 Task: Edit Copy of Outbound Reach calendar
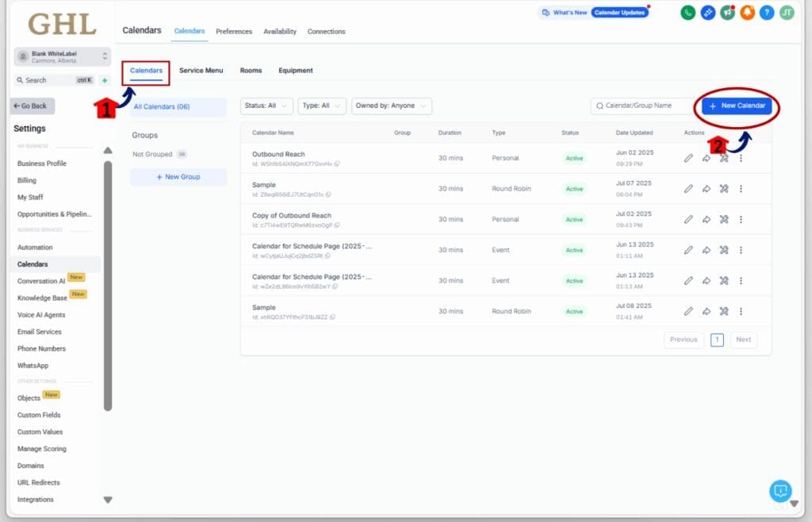(688, 219)
